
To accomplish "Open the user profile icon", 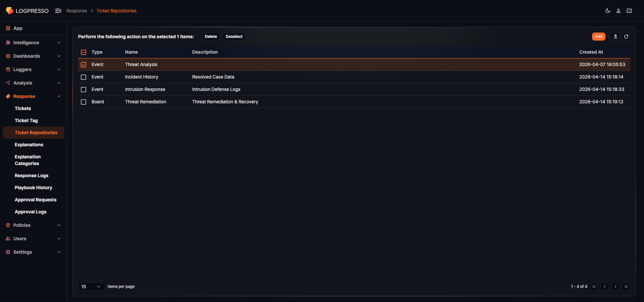I will click(618, 11).
